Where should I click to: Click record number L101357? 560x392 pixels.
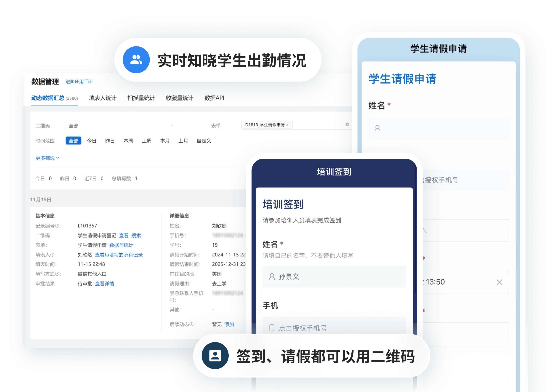coord(87,226)
